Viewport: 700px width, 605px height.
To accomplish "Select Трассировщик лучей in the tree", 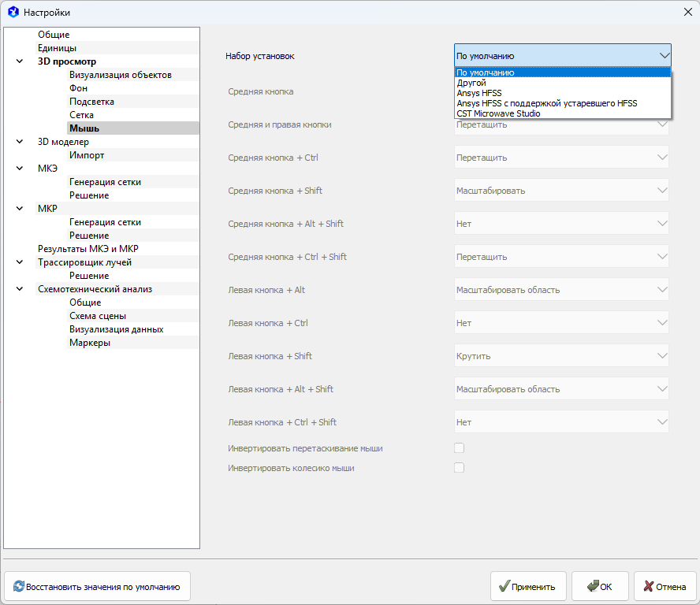I will click(84, 262).
